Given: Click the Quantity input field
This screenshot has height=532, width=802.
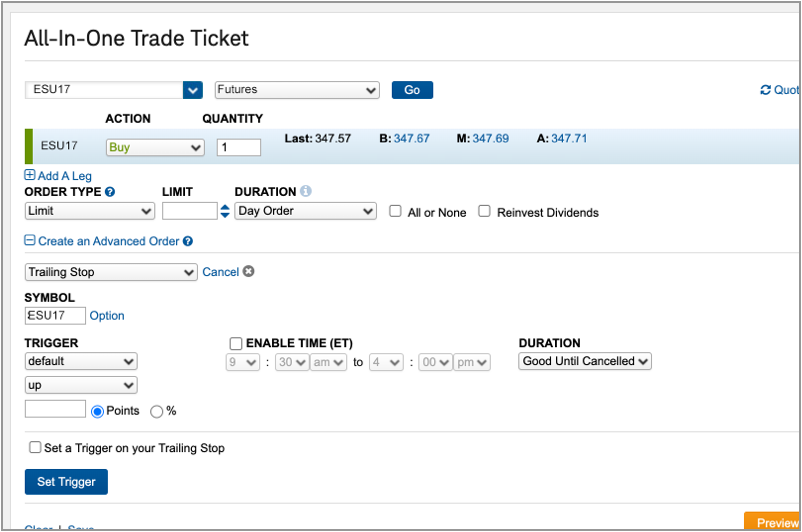Looking at the screenshot, I should [x=239, y=147].
